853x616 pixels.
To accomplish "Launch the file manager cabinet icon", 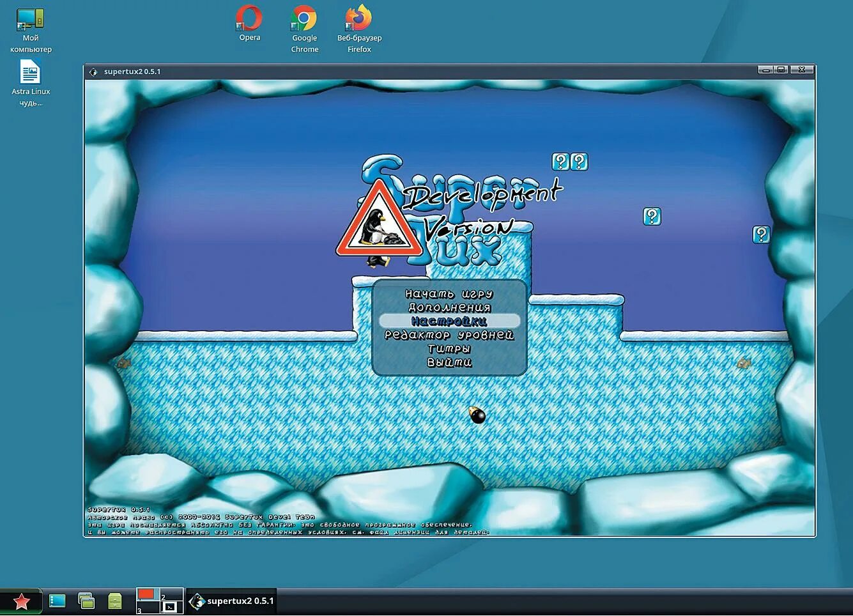I will point(115,601).
